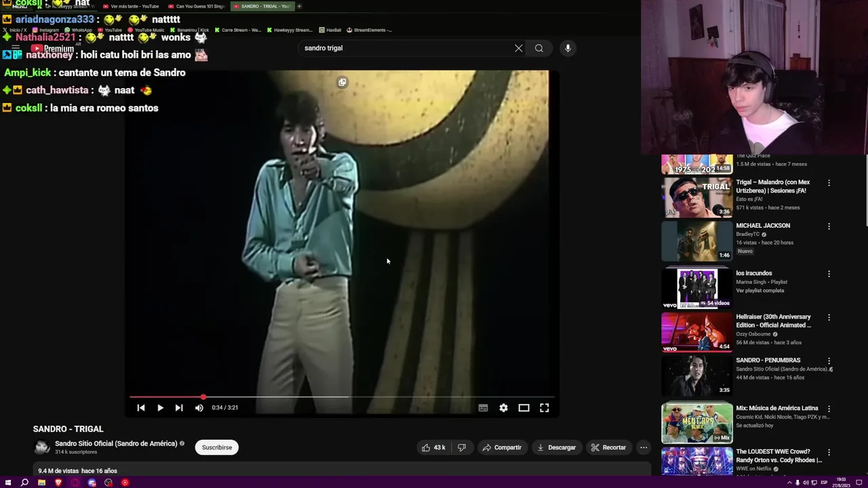Click the Descargar download button
Image resolution: width=868 pixels, height=488 pixels.
[556, 447]
